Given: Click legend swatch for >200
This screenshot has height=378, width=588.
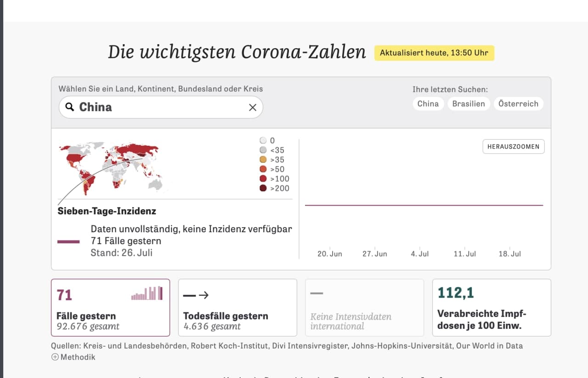Looking at the screenshot, I should click(263, 188).
